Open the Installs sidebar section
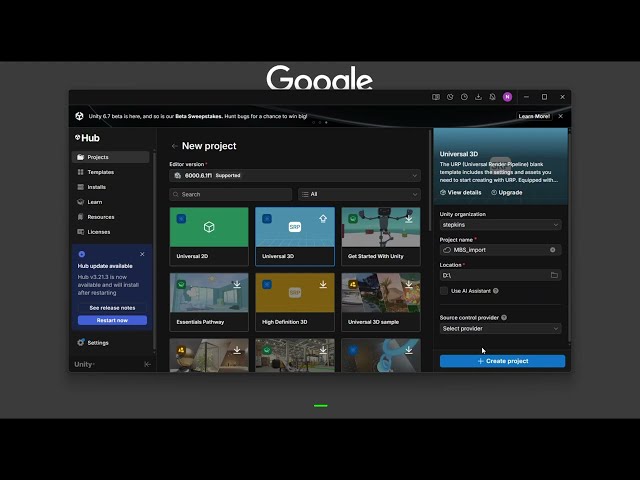The height and width of the screenshot is (480, 640). pos(111,187)
